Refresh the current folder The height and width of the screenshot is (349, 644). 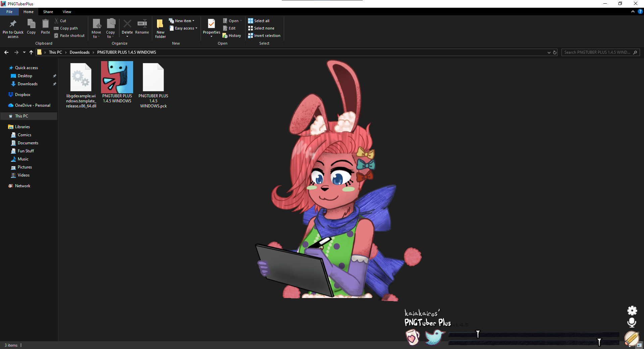point(555,52)
